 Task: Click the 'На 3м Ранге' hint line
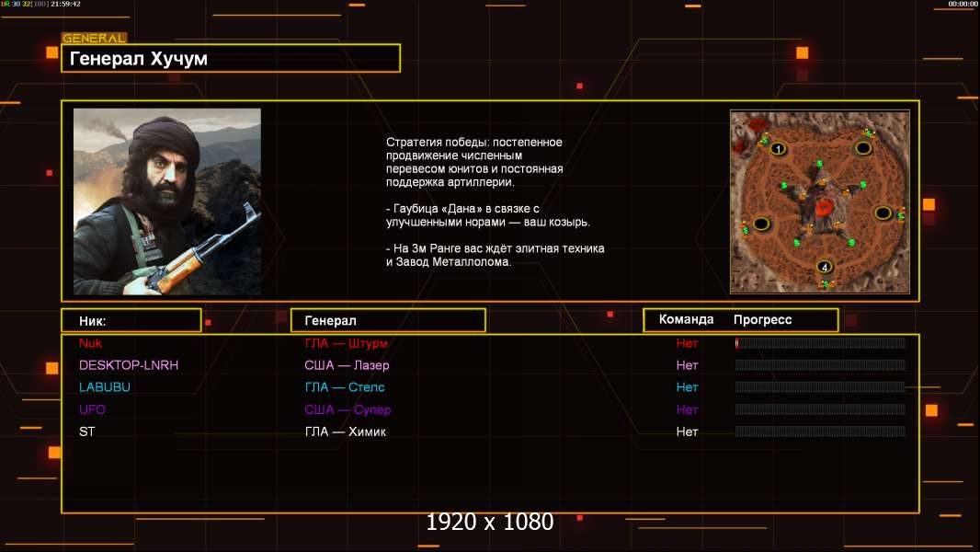495,255
